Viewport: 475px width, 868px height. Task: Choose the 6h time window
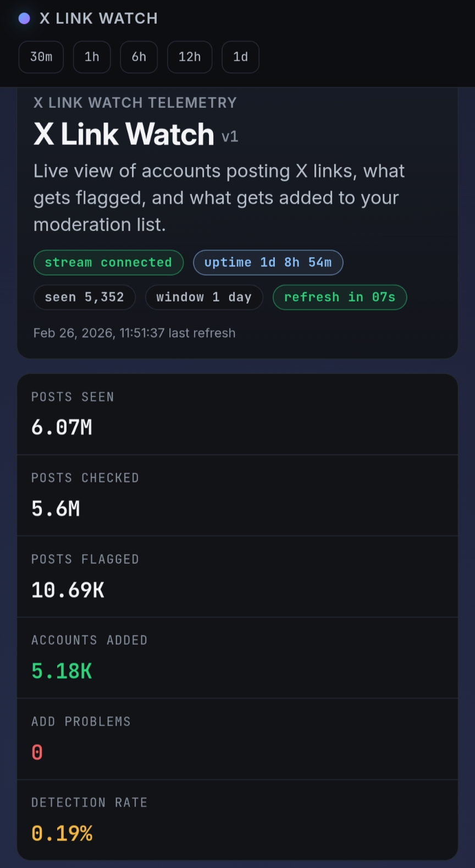coord(139,57)
